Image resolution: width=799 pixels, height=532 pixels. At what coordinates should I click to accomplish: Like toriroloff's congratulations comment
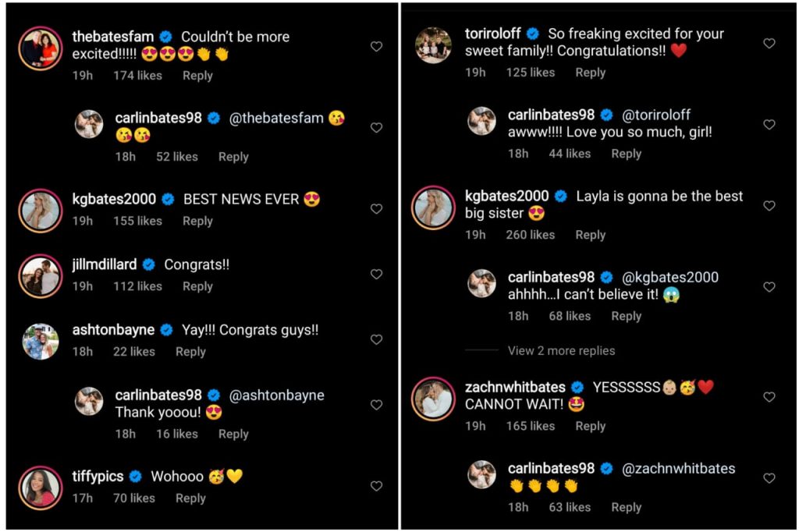pyautogui.click(x=769, y=44)
